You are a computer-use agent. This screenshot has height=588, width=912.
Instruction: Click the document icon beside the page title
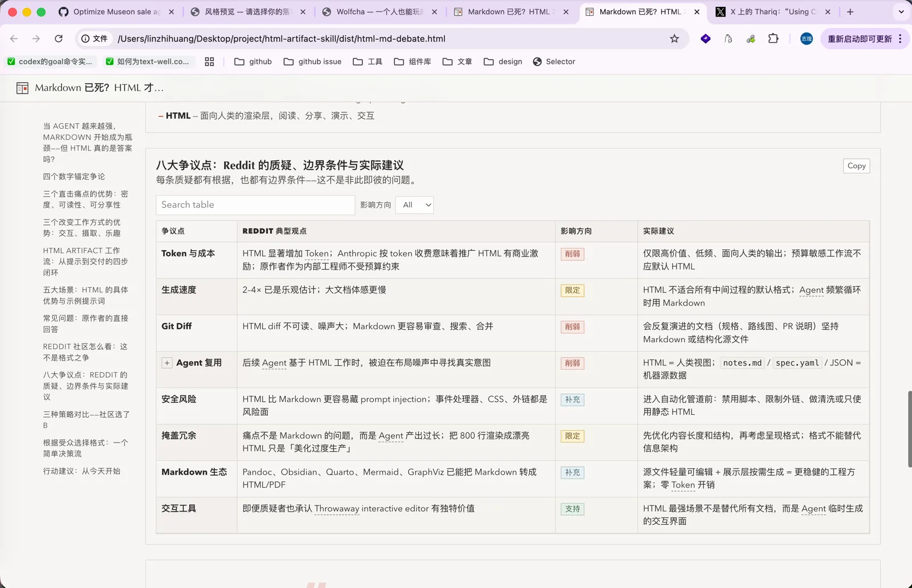[x=22, y=88]
